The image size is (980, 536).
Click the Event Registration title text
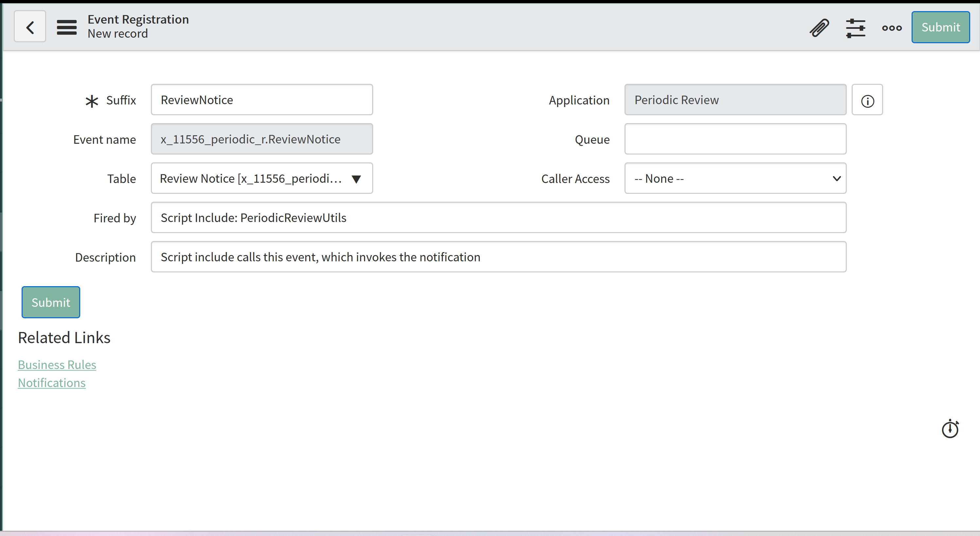tap(138, 19)
